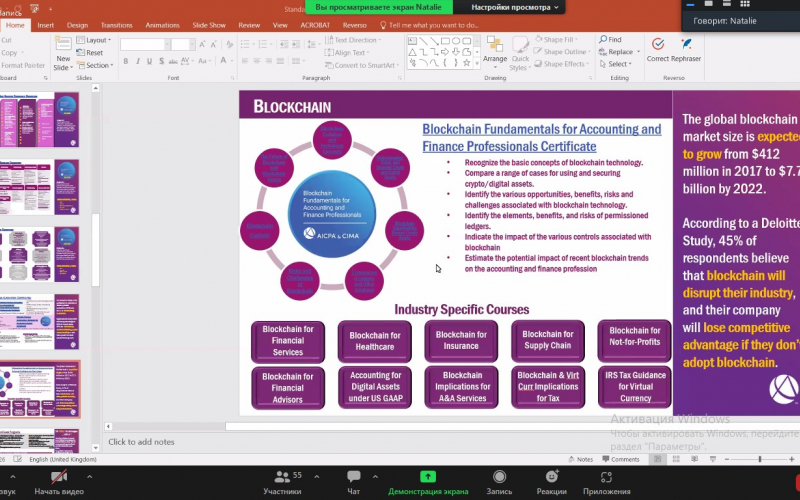Switch to Normal view in status bar
This screenshot has width=800, height=500.
(x=658, y=459)
